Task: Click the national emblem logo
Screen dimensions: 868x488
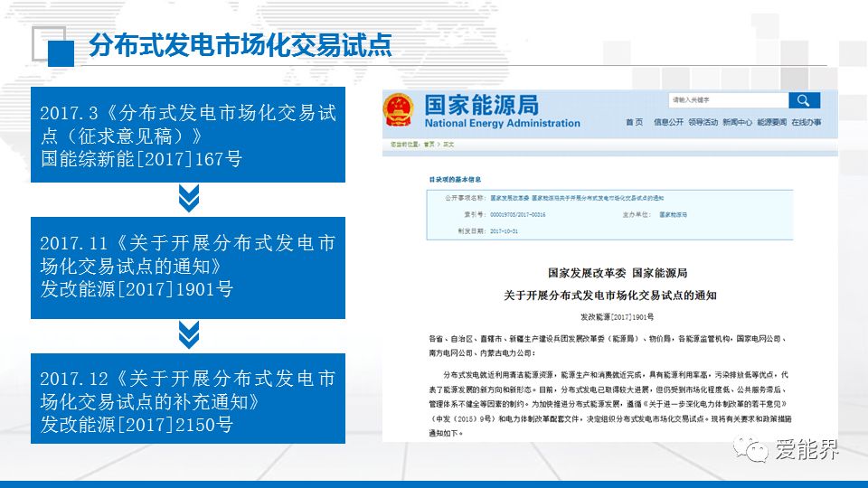Action: (x=398, y=110)
